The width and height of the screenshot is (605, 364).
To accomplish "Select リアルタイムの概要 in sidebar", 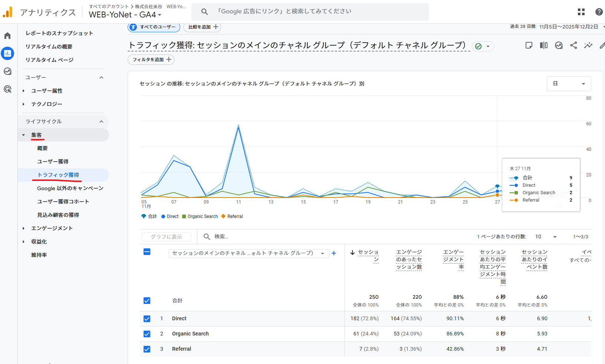I will pos(49,47).
